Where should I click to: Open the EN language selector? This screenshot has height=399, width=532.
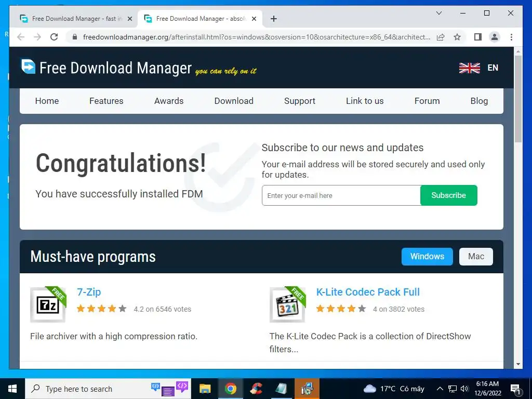pyautogui.click(x=493, y=68)
